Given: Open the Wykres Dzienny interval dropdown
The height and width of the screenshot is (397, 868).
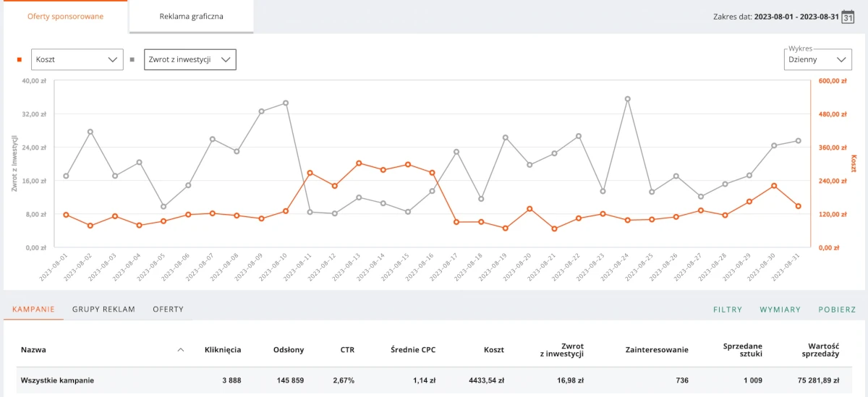Looking at the screenshot, I should coord(817,60).
